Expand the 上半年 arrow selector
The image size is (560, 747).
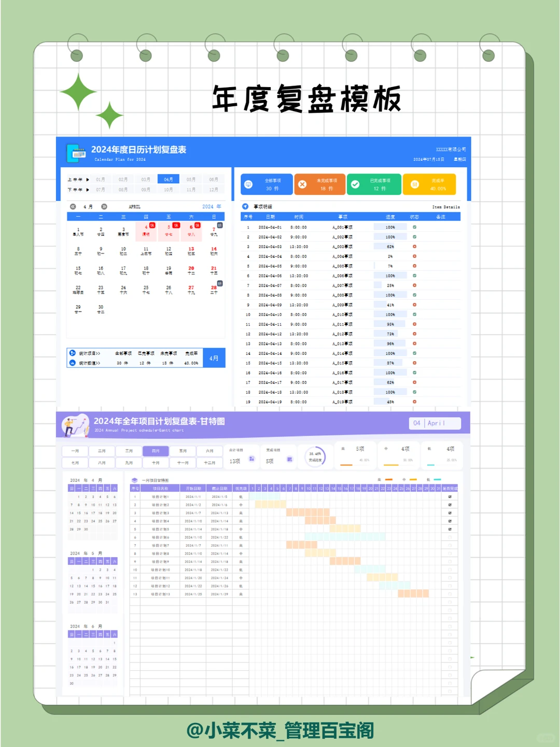tap(87, 179)
